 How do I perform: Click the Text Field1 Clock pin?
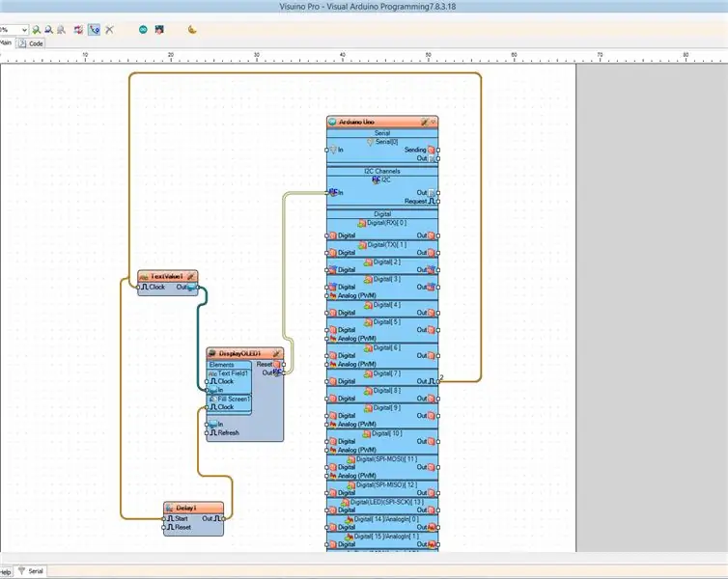click(x=207, y=381)
